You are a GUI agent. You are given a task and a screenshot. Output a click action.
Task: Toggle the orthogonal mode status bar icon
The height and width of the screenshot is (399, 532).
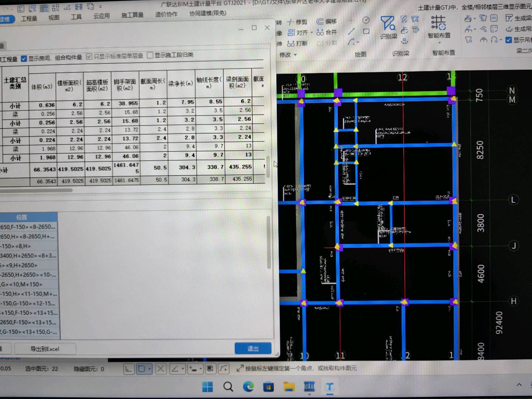pyautogui.click(x=129, y=369)
